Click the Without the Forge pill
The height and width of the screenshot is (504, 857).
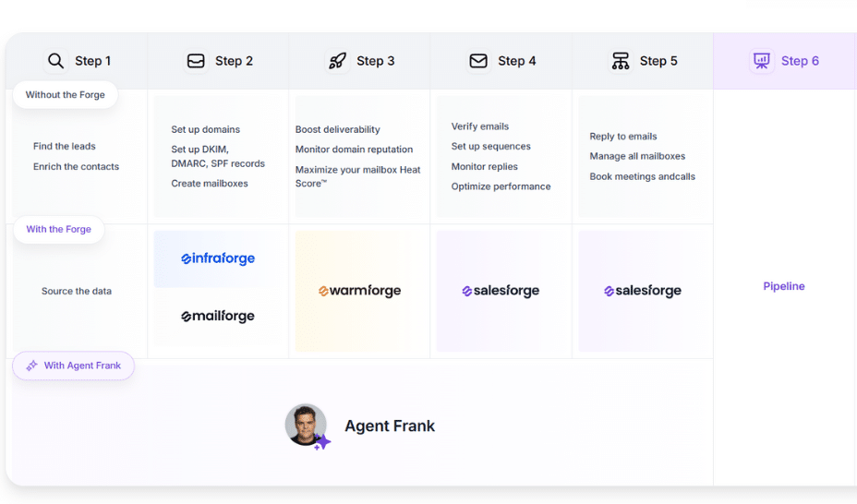(65, 95)
